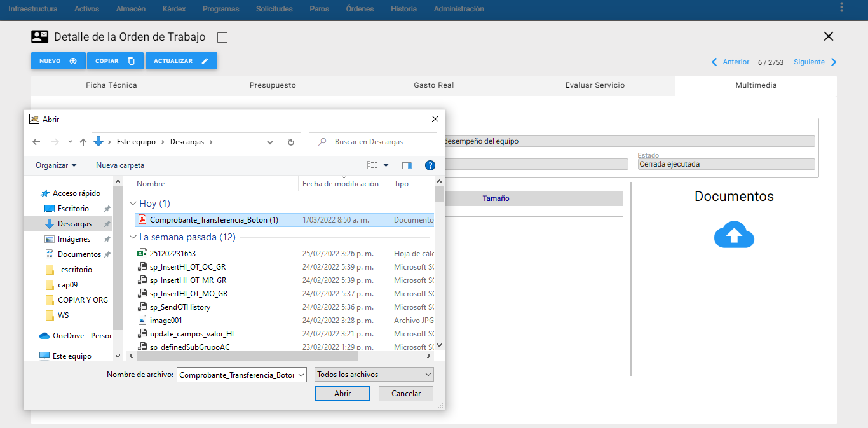Screen dimensions: 868x428
Task: Open the Órdenes menu
Action: click(360, 9)
